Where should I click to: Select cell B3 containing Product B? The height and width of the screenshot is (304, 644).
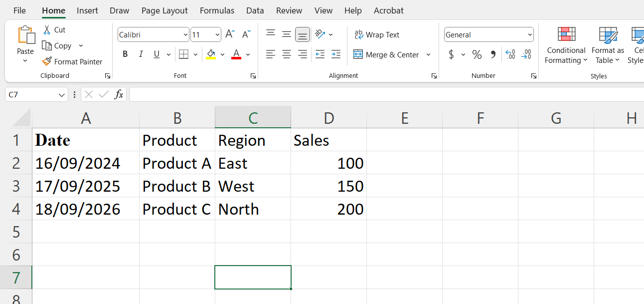pos(177,186)
